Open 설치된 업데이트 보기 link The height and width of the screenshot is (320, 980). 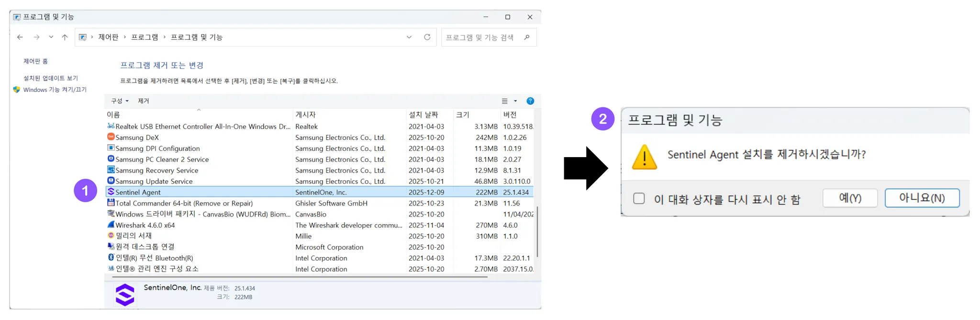click(x=51, y=78)
